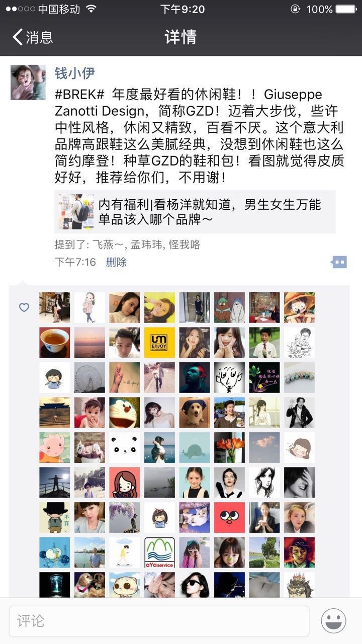Open the shared article about 杨洋
This screenshot has height=644, width=362.
[195, 212]
